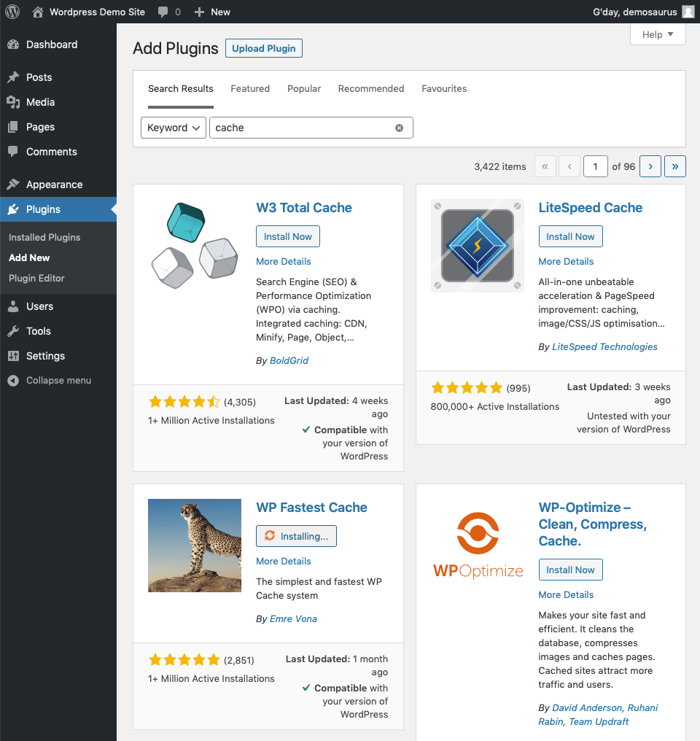Clear the cache search text
This screenshot has width=700, height=741.
point(399,128)
